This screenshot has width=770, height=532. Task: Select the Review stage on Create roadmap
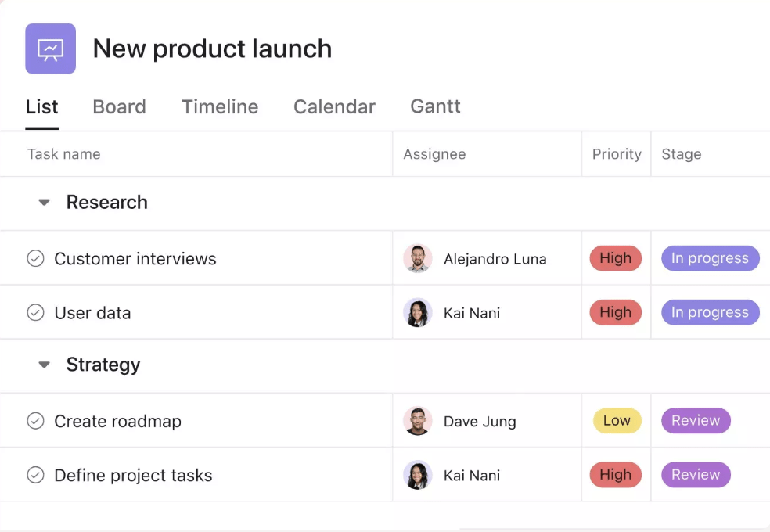[x=696, y=421]
